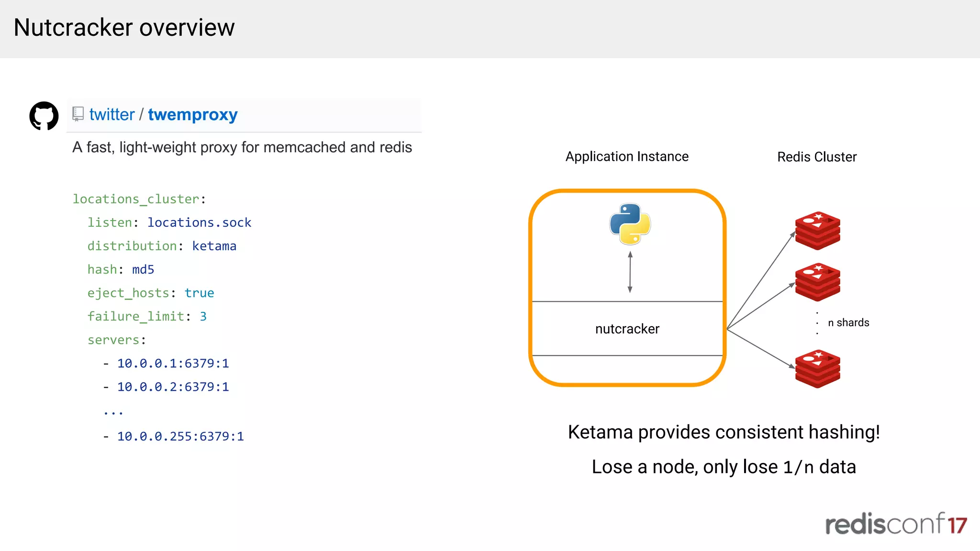Click the second Redis shard icon

pyautogui.click(x=817, y=282)
